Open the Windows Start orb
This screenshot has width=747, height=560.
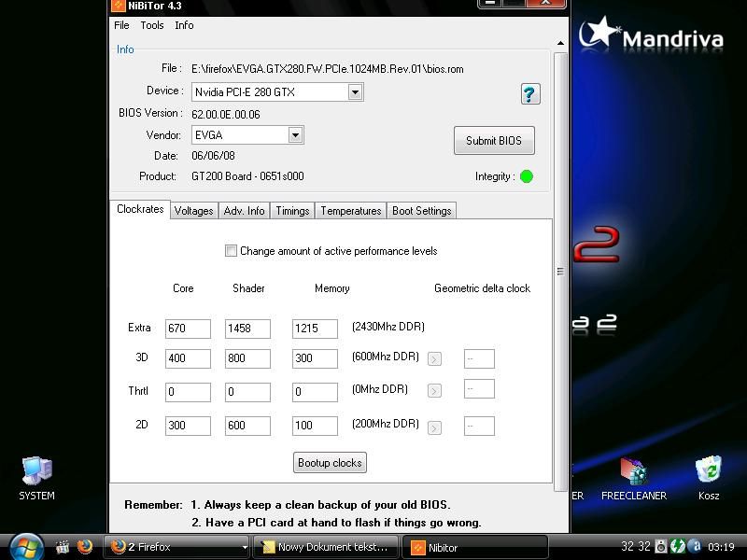pos(26,548)
